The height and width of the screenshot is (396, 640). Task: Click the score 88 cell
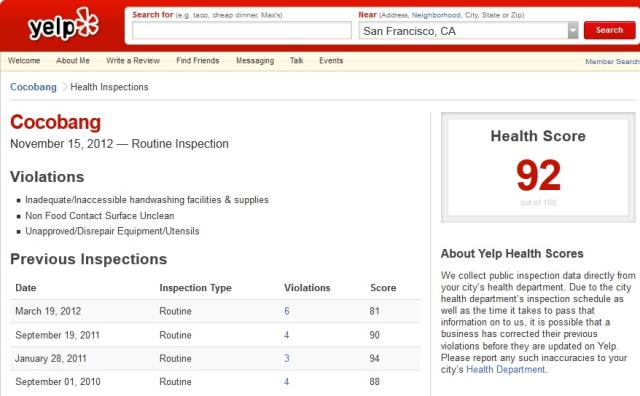(x=375, y=382)
